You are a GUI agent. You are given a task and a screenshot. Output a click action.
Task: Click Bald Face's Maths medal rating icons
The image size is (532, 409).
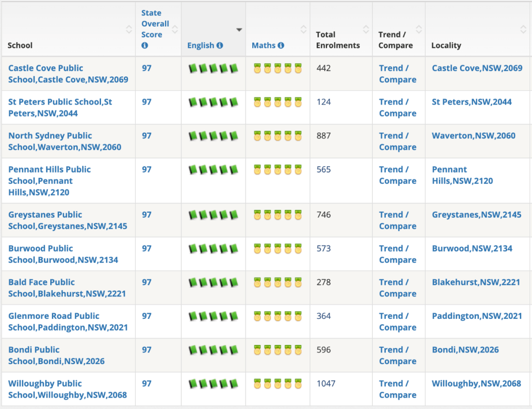pos(278,282)
